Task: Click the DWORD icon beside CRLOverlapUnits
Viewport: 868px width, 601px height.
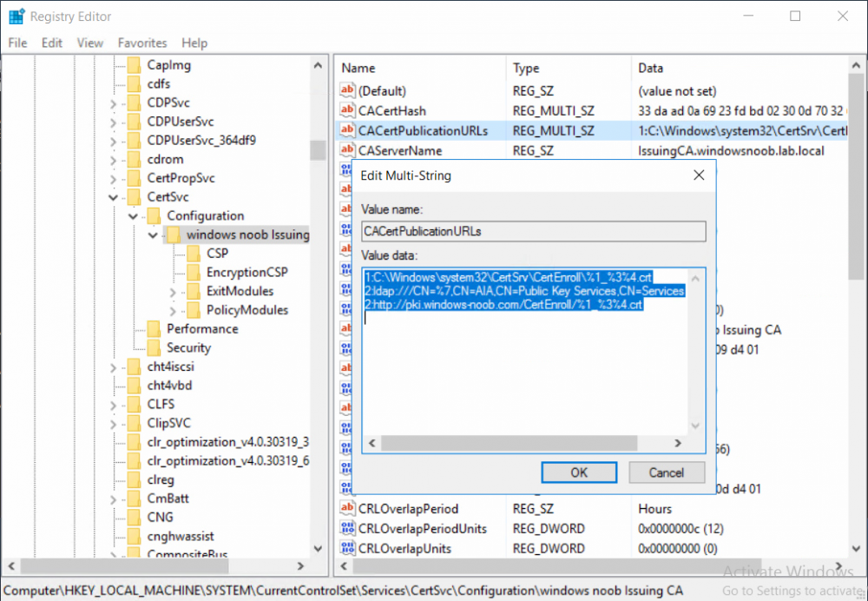Action: (x=347, y=548)
